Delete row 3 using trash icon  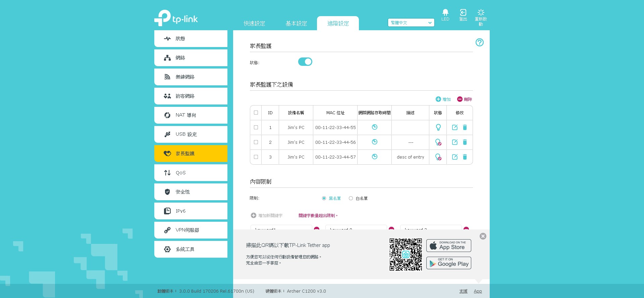[x=465, y=157]
